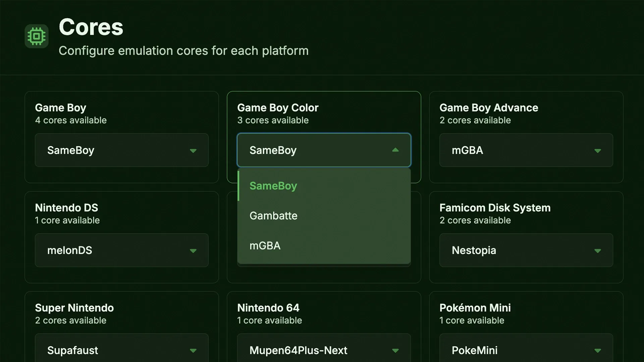Open the Game Boy SameBoy core dropdown
Viewport: 644px width, 362px height.
tap(122, 150)
